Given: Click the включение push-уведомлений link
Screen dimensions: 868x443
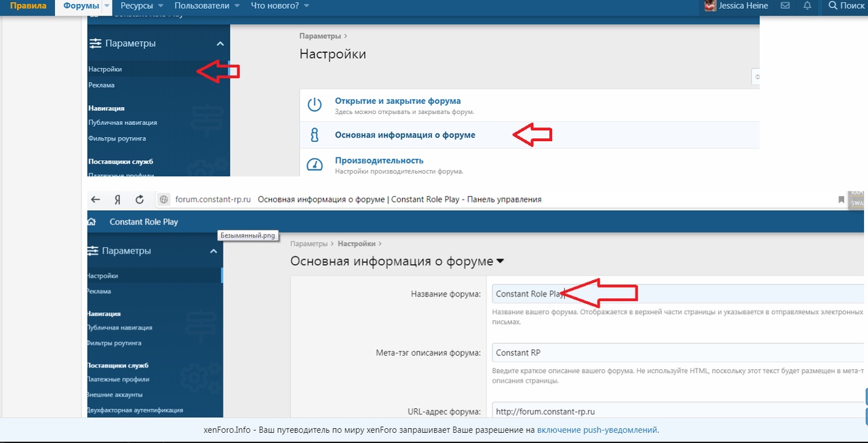Looking at the screenshot, I should tap(597, 430).
